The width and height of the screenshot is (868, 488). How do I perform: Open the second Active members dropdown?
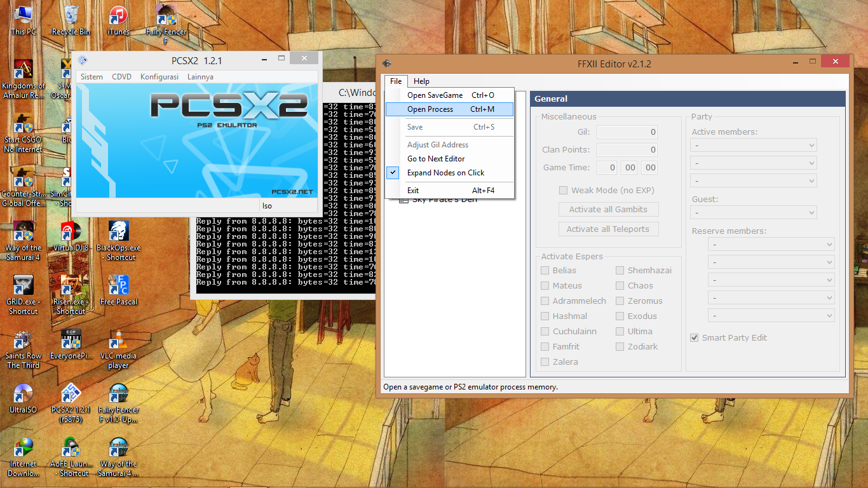pyautogui.click(x=754, y=163)
